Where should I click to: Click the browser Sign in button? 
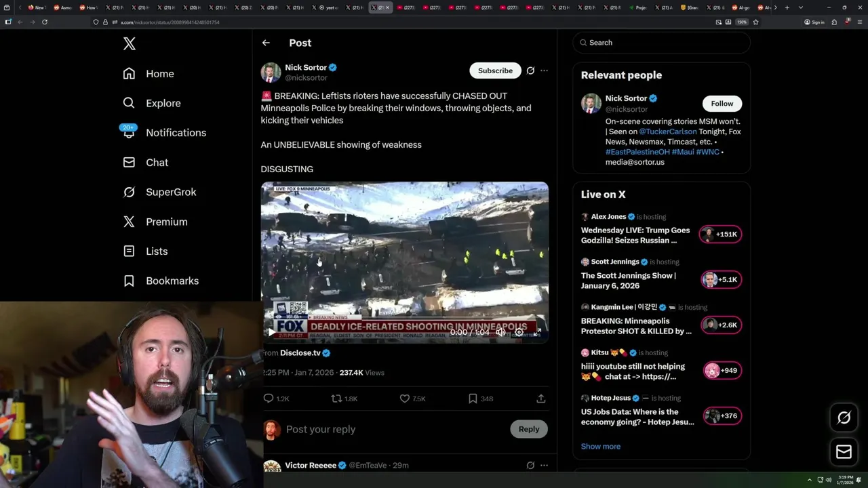point(814,22)
